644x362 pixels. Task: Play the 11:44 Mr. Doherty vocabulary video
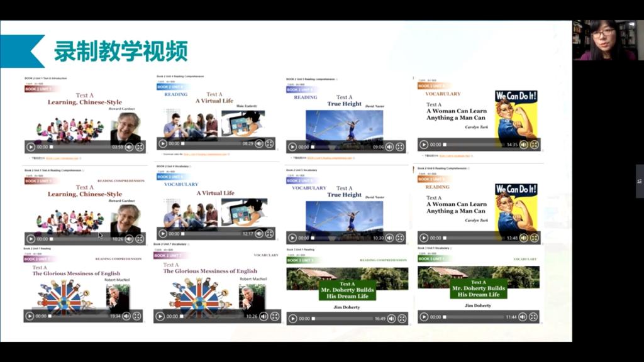coord(424,317)
